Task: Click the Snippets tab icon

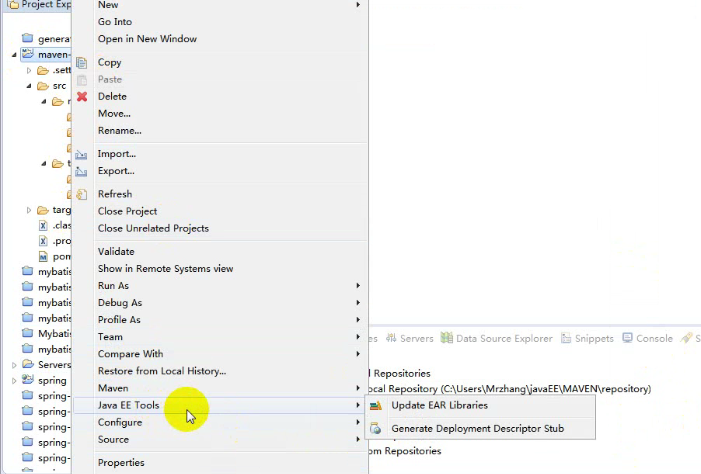Action: tap(566, 339)
